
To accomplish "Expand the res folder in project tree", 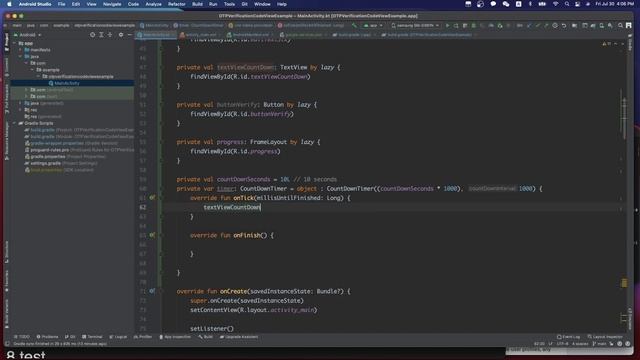I will [21, 110].
